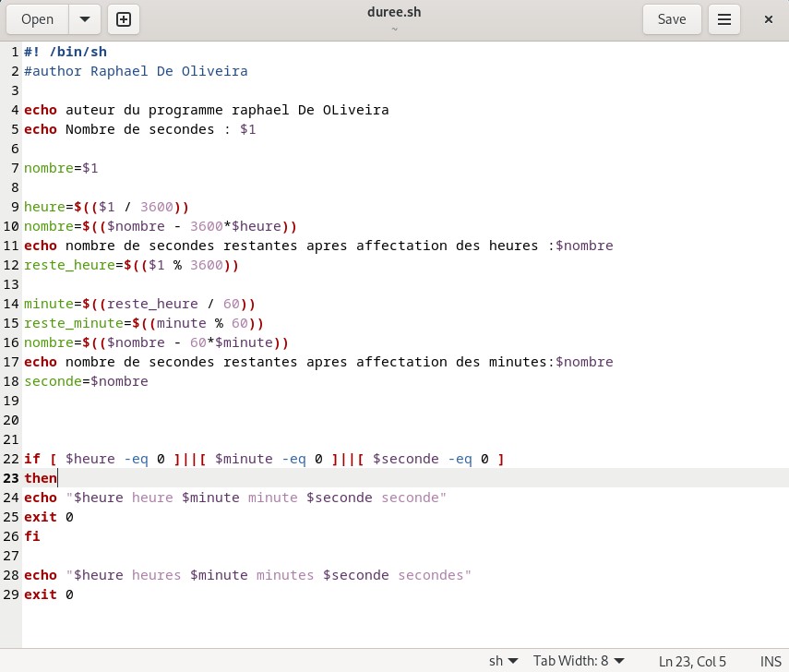Toggle the INS insert mode indicator
789x672 pixels.
pyautogui.click(x=771, y=661)
